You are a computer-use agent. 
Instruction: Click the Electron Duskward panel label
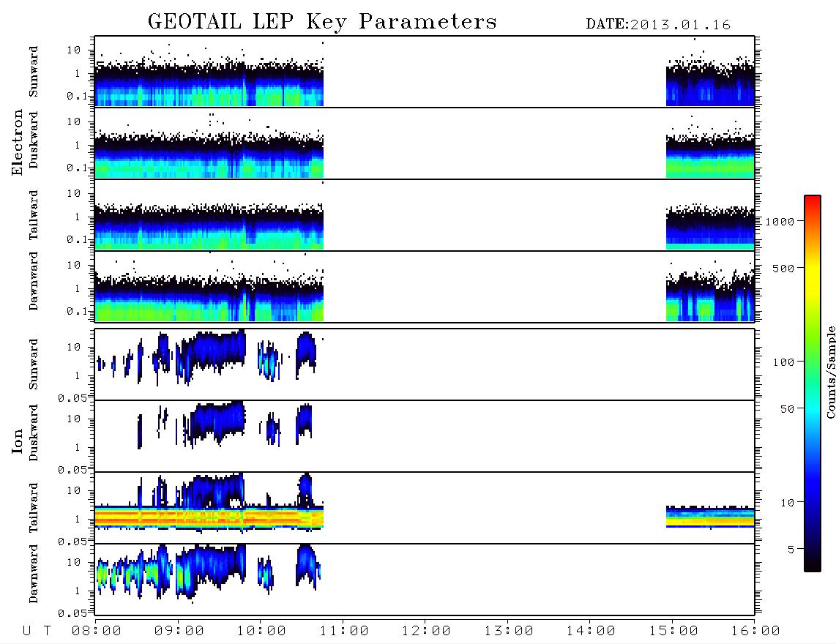[x=34, y=141]
